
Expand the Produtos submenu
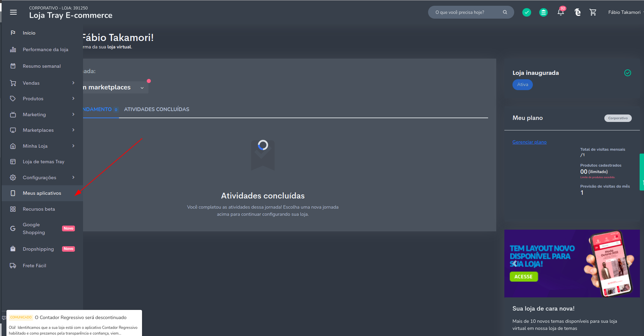73,99
